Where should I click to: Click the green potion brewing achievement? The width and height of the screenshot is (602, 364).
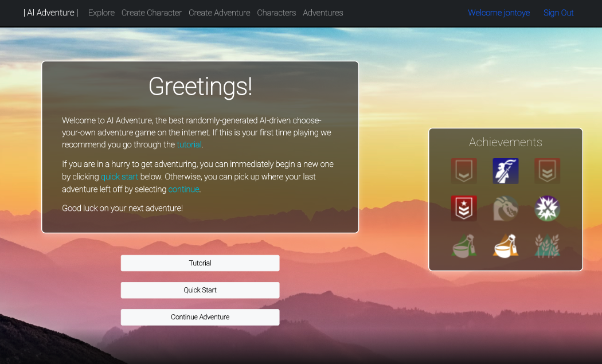pyautogui.click(x=463, y=246)
